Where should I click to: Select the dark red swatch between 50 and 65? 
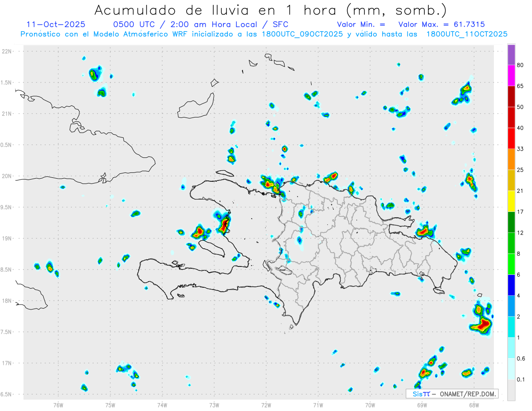(x=512, y=96)
